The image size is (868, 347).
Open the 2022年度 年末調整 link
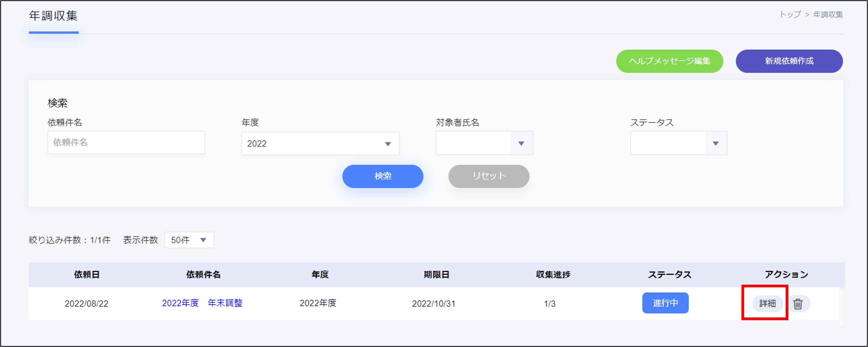tap(202, 303)
